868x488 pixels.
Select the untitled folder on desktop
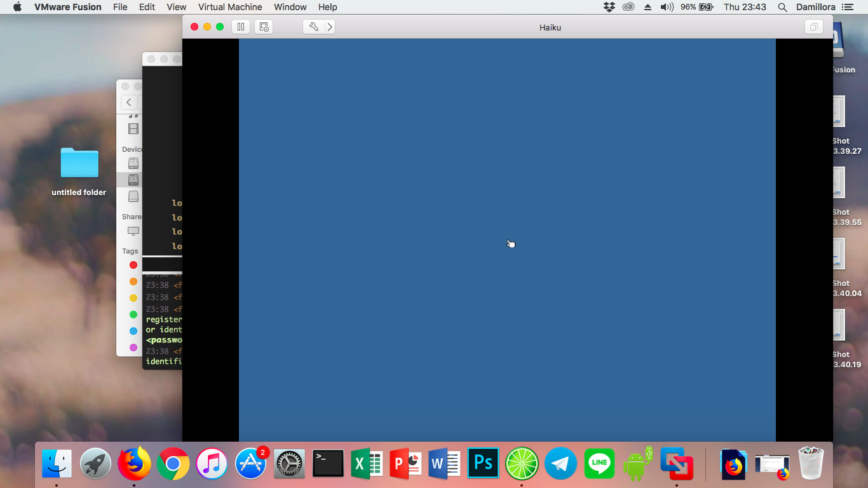[x=79, y=164]
